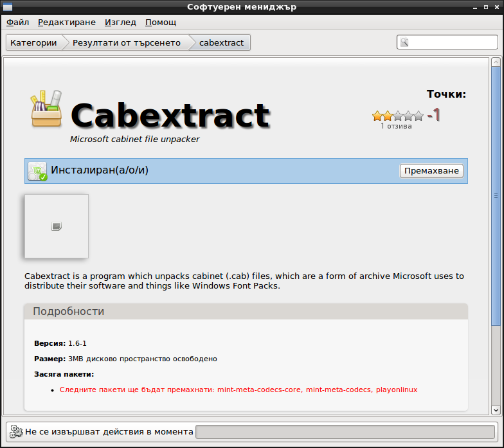Click the 'Размер: 3MB' line
Screen dimensions: 504x448
125,359
